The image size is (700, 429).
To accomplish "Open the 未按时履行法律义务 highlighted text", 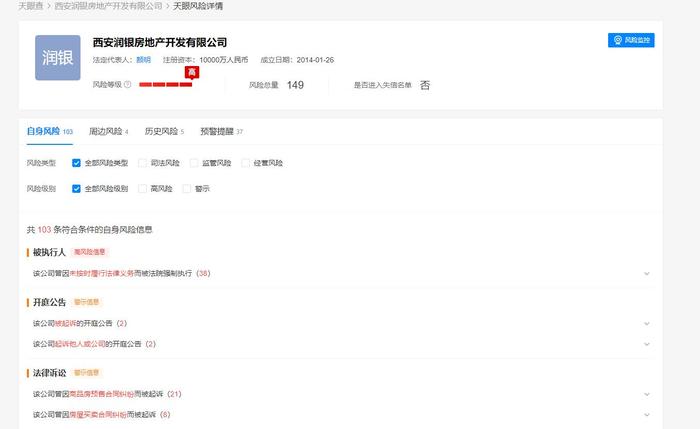I will pos(102,273).
